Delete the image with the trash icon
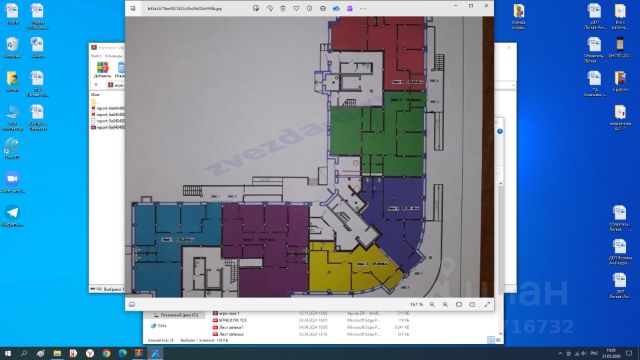This screenshot has width=640, height=360. click(283, 8)
